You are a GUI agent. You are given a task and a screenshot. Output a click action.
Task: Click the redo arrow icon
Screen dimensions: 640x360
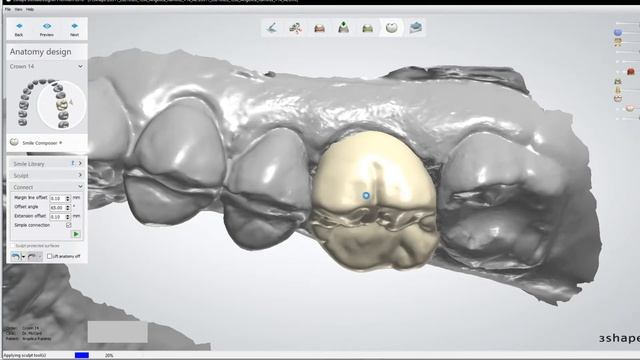click(x=32, y=256)
